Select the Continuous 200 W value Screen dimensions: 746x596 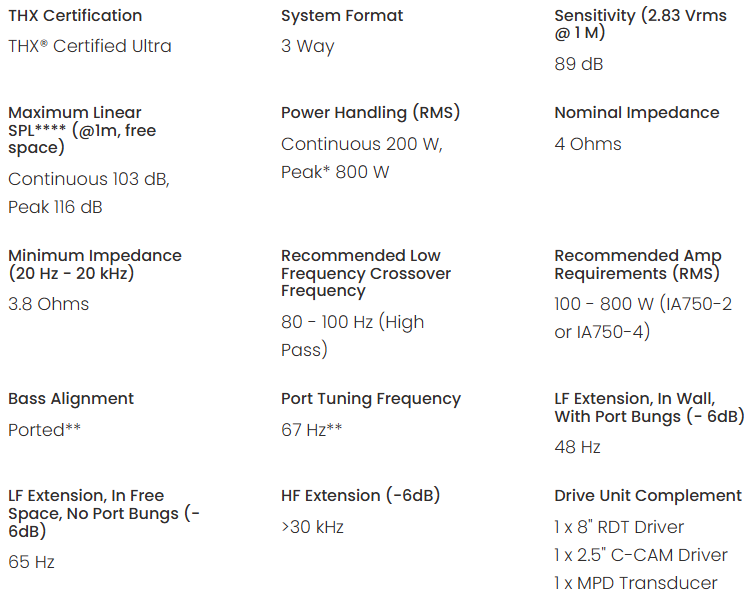pyautogui.click(x=361, y=144)
